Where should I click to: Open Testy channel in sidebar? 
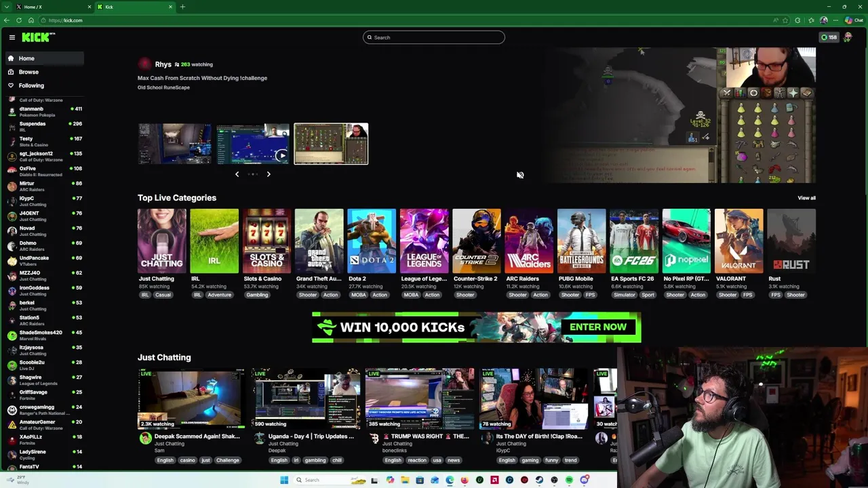(x=44, y=141)
